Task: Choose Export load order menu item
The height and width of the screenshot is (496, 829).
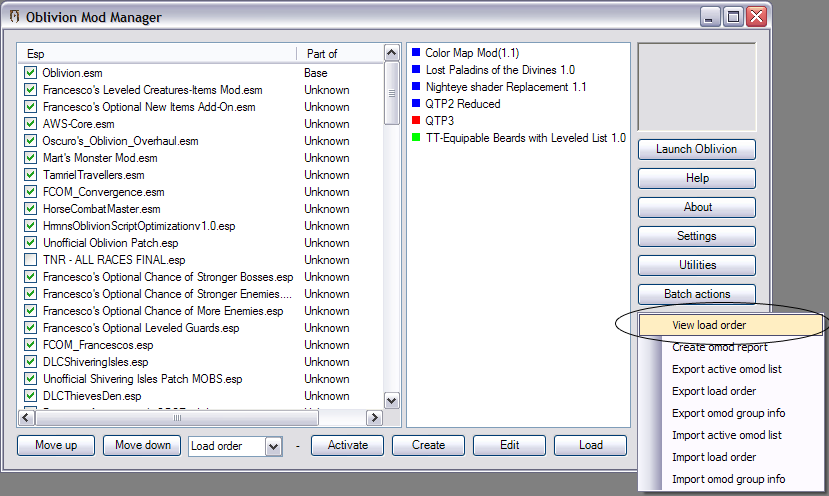Action: pyautogui.click(x=731, y=391)
